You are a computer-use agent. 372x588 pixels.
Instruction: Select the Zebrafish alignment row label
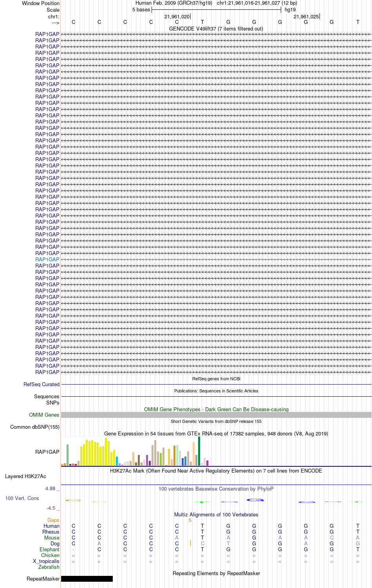tap(49, 567)
